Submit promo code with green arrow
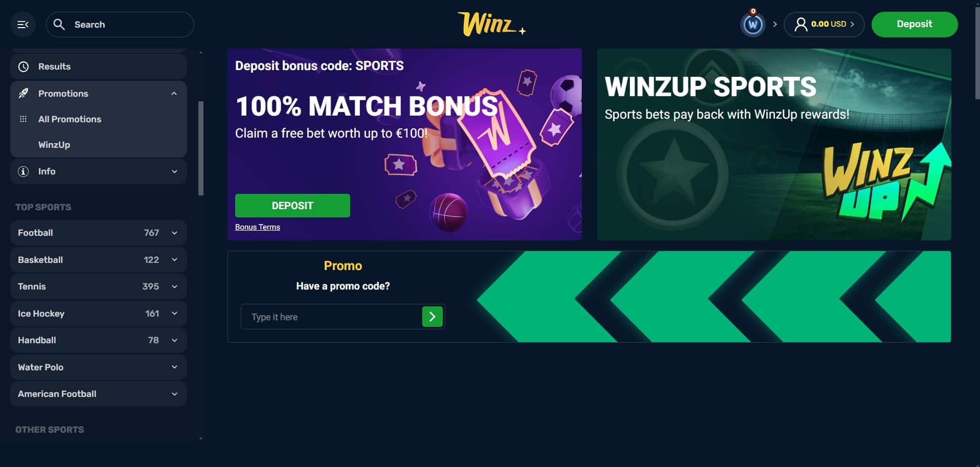This screenshot has width=980, height=467. coord(432,317)
